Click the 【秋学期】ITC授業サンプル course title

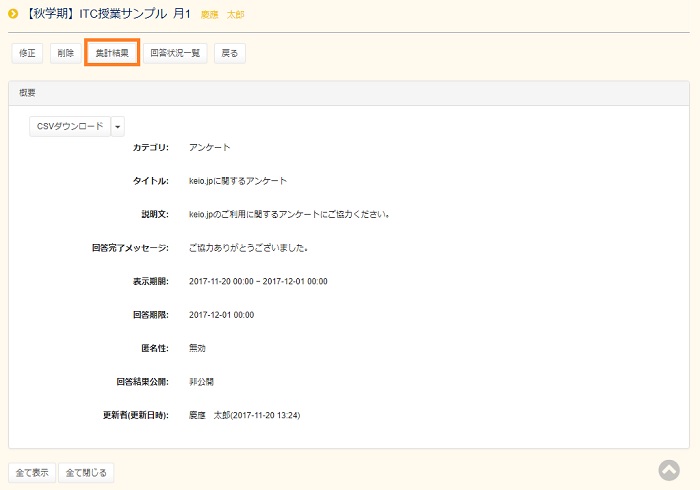click(108, 14)
